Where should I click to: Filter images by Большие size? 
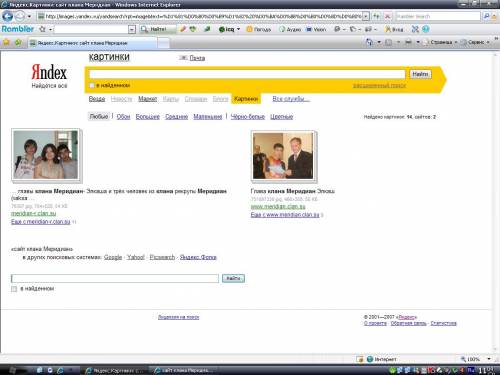(x=148, y=117)
